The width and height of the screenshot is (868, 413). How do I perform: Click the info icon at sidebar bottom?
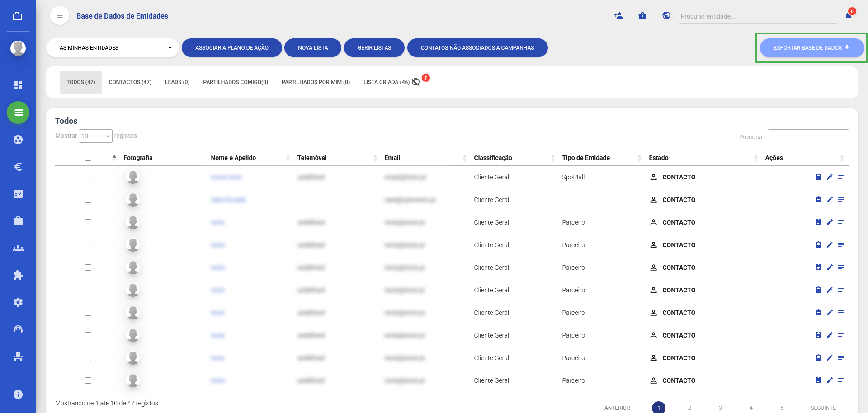click(18, 394)
